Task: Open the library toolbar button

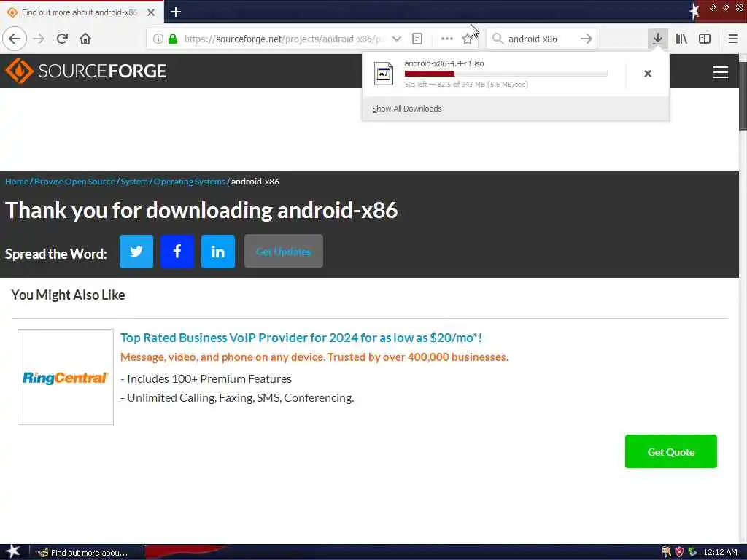Action: [x=681, y=39]
